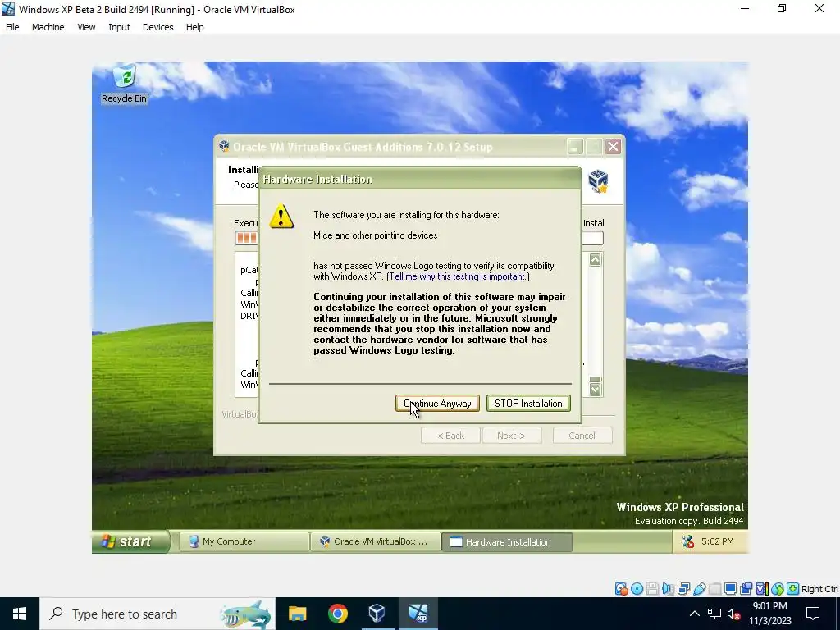Click the Hardware Installation dialog title bar
The height and width of the screenshot is (630, 840).
(x=419, y=179)
